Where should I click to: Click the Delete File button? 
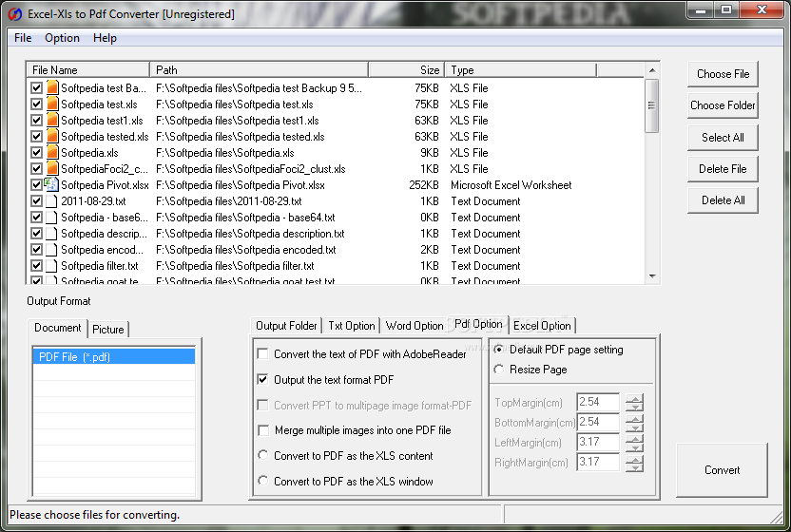(x=723, y=169)
